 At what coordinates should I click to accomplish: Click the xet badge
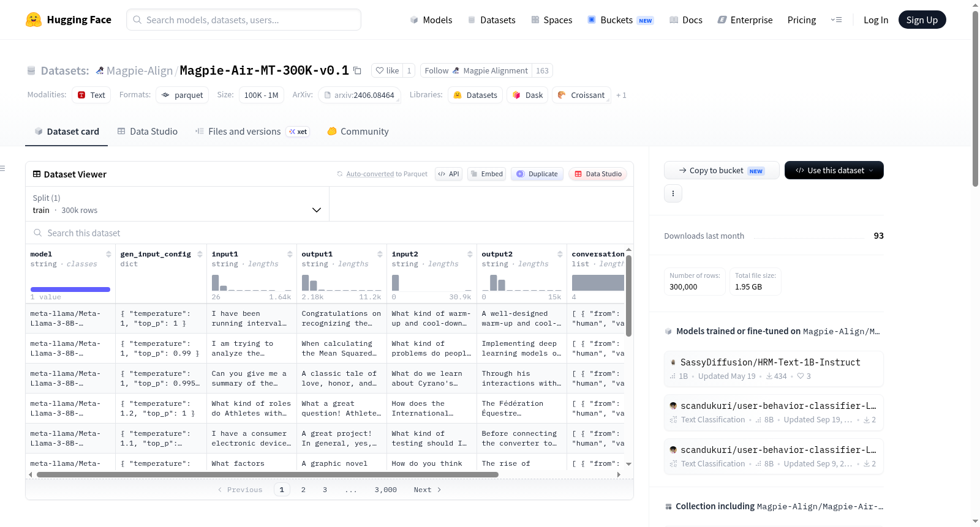[298, 132]
